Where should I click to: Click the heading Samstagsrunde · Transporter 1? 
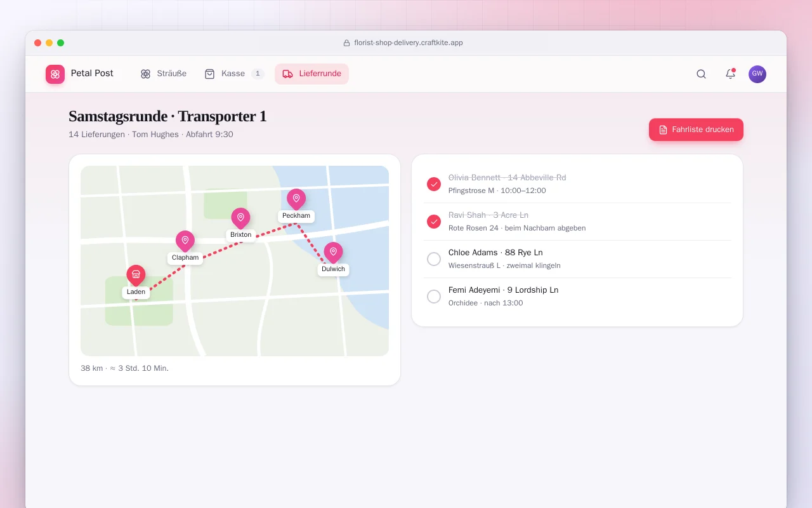click(167, 116)
